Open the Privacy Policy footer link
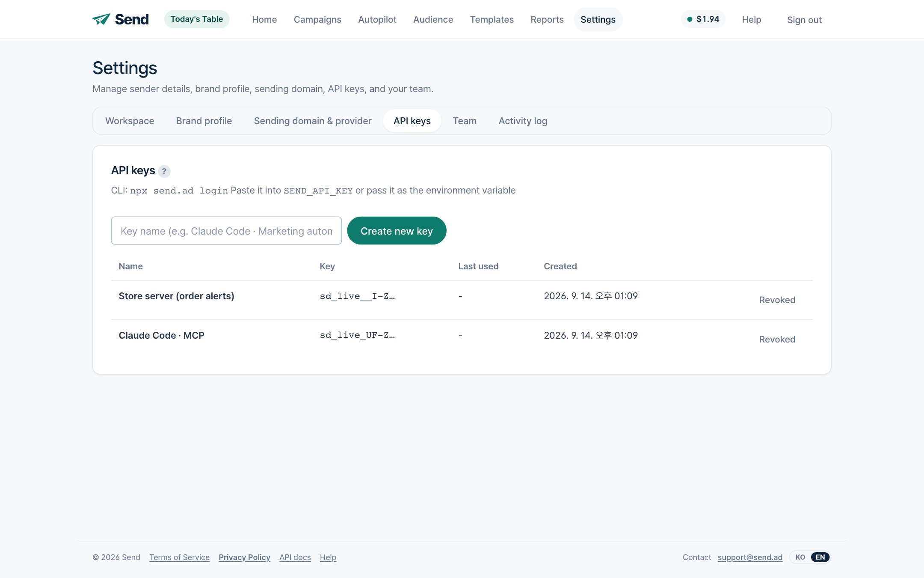 244,557
